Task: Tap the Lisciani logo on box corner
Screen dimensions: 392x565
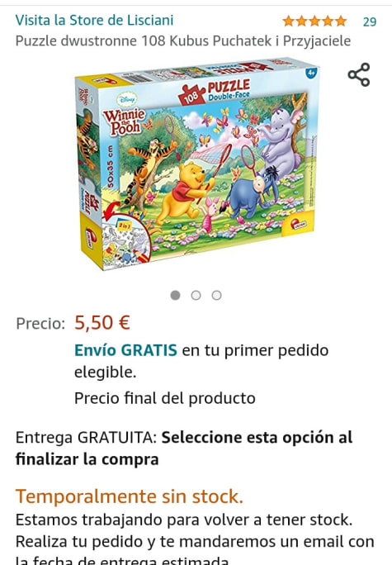Action: tap(299, 225)
